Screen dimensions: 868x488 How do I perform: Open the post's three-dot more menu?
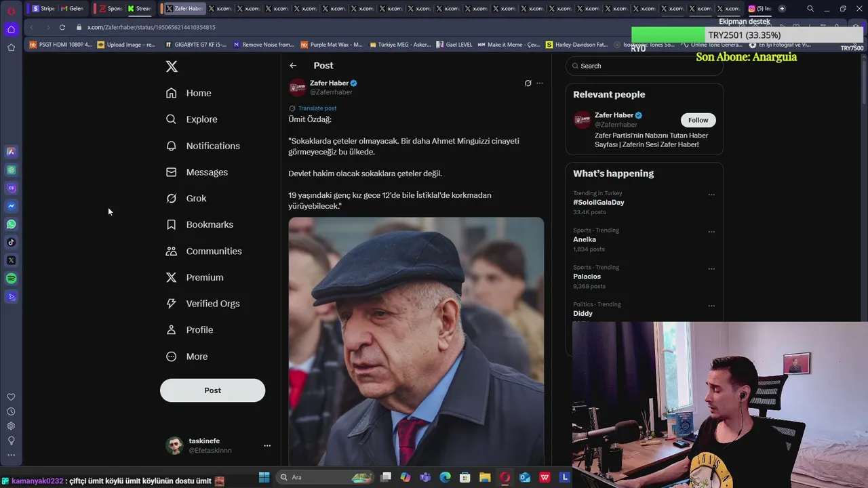(540, 83)
